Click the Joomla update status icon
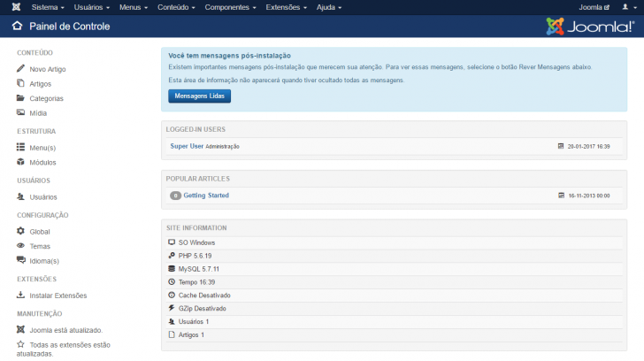 point(20,329)
